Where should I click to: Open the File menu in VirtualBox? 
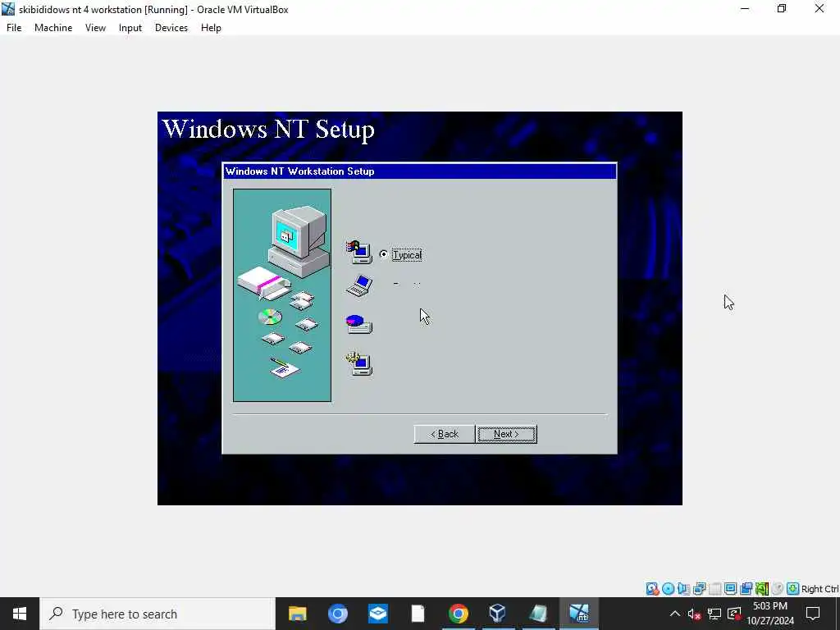[14, 28]
